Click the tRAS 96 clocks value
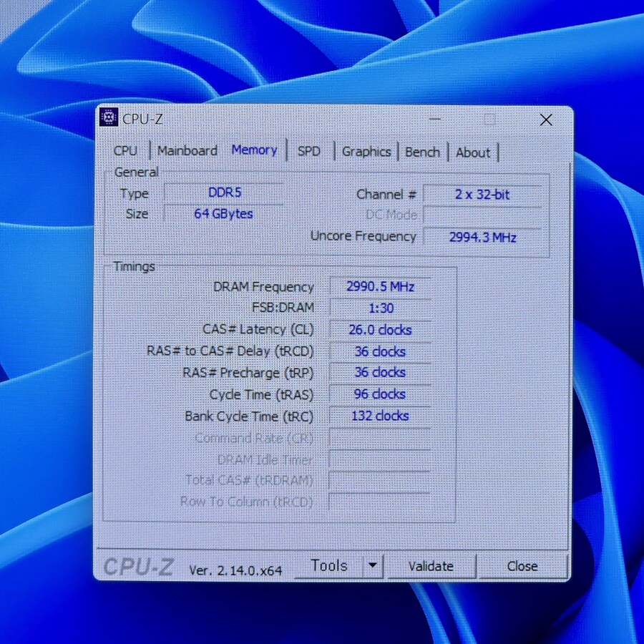Viewport: 644px width, 644px height. [x=381, y=394]
